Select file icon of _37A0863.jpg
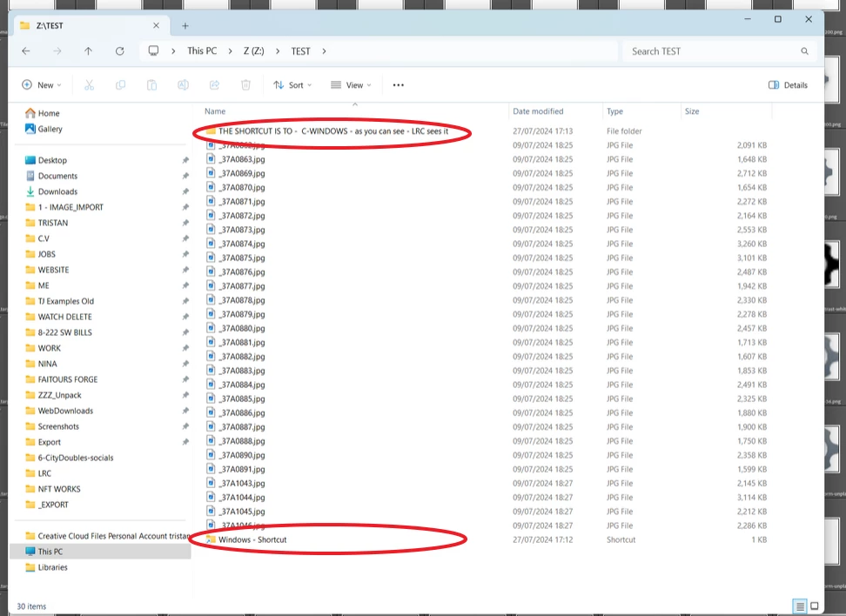 [211, 158]
